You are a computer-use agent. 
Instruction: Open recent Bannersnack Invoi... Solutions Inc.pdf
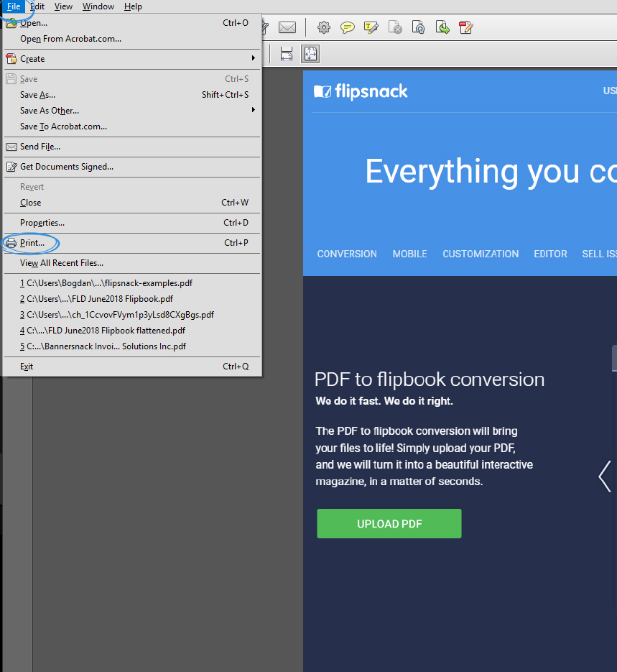coord(132,346)
